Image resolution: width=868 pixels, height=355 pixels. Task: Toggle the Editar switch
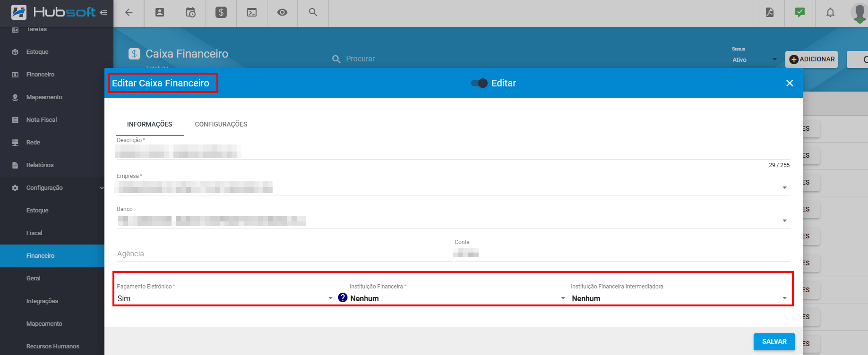[x=479, y=83]
